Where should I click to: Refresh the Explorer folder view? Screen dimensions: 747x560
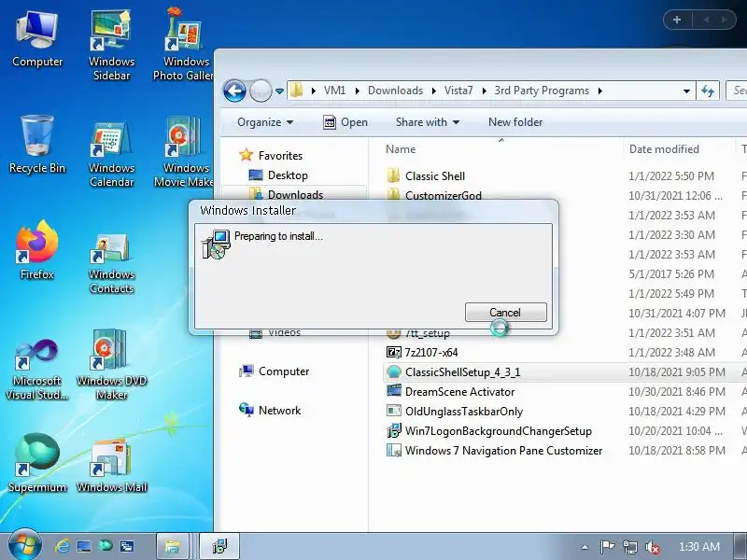[x=708, y=91]
